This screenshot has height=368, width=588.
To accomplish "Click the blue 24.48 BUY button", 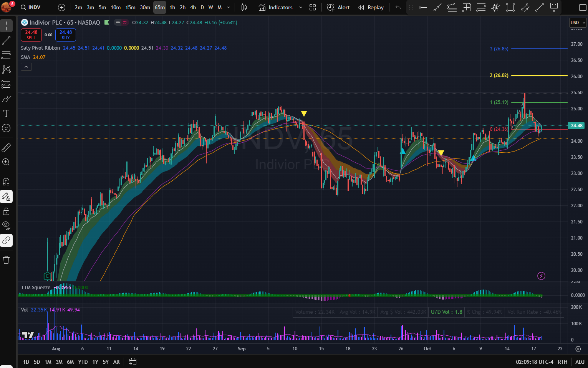I will click(66, 35).
